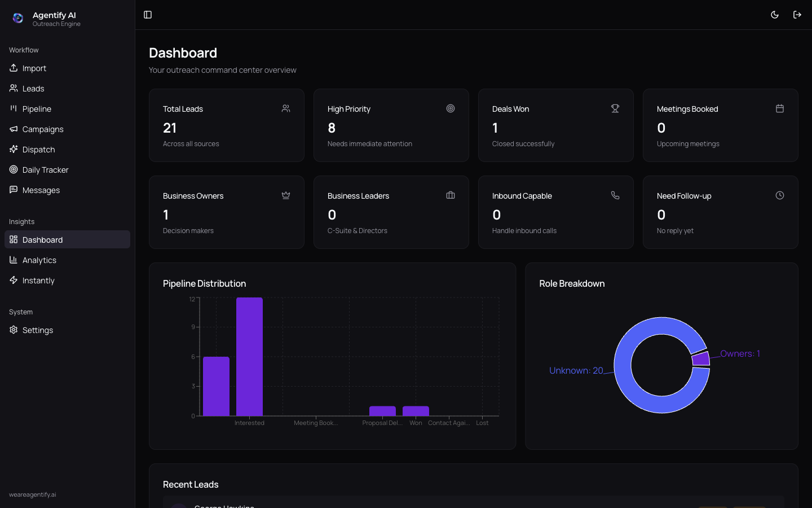Click the Meetings Booked calendar icon

[780, 108]
